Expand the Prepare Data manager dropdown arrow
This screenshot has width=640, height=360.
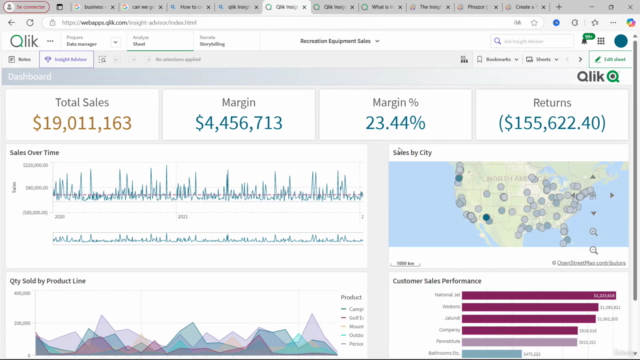(x=116, y=42)
